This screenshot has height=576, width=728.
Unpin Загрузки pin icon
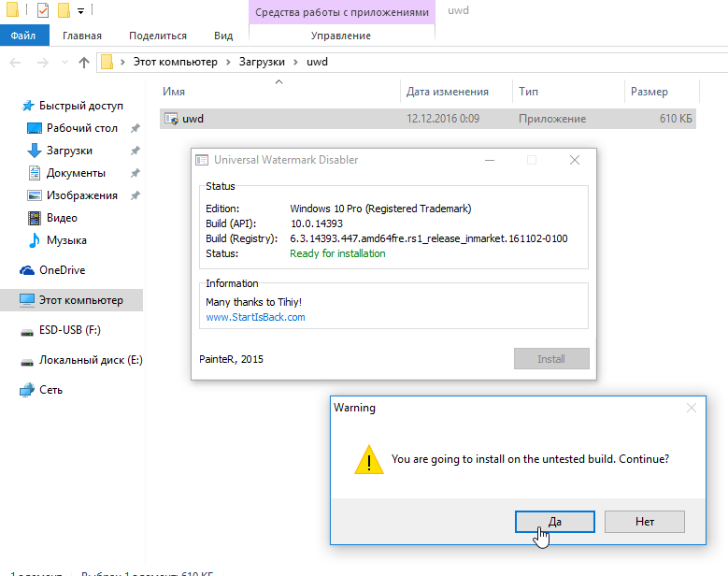136,151
